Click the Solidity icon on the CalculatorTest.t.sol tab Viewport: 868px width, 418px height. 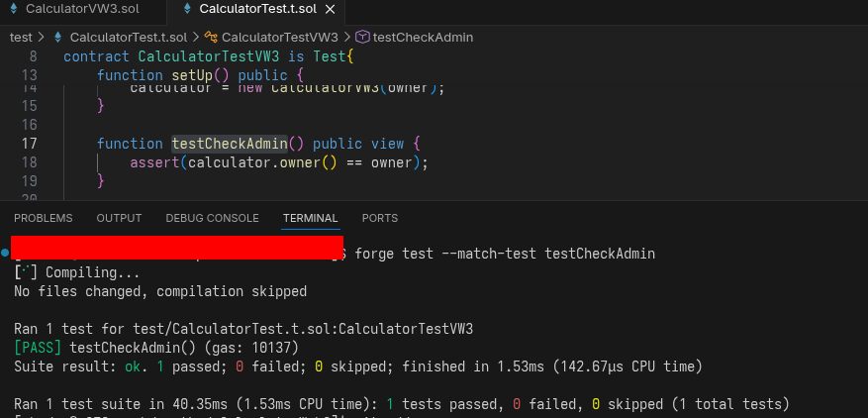[x=187, y=9]
